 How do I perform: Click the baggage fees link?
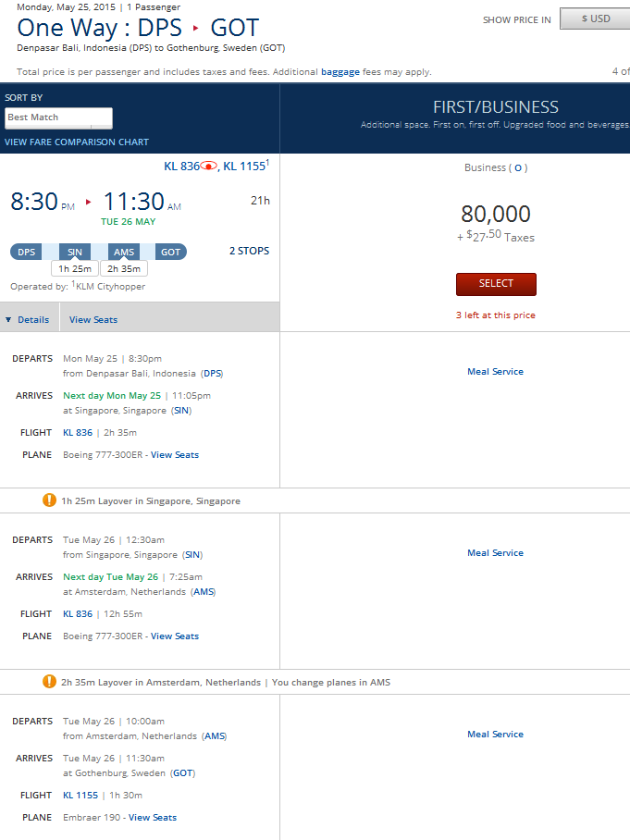click(x=340, y=71)
